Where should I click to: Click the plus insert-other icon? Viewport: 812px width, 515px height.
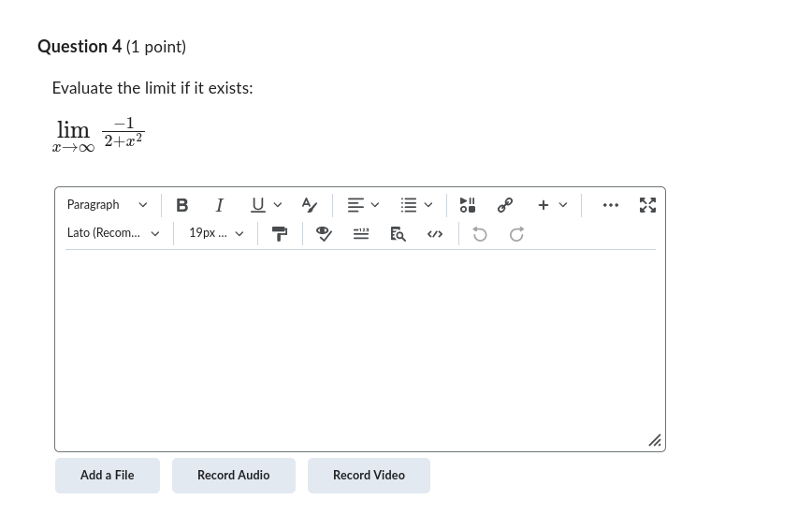[x=544, y=205]
